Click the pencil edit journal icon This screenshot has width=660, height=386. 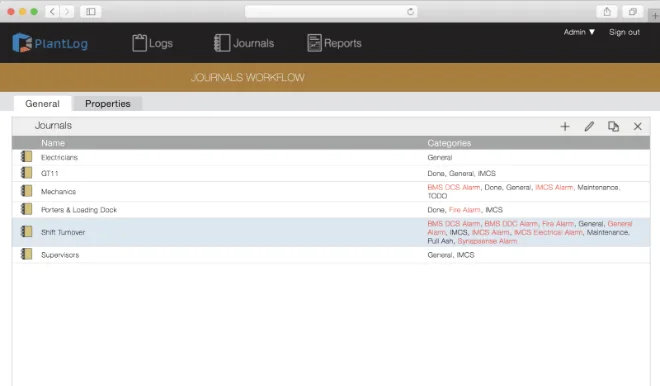tap(589, 126)
